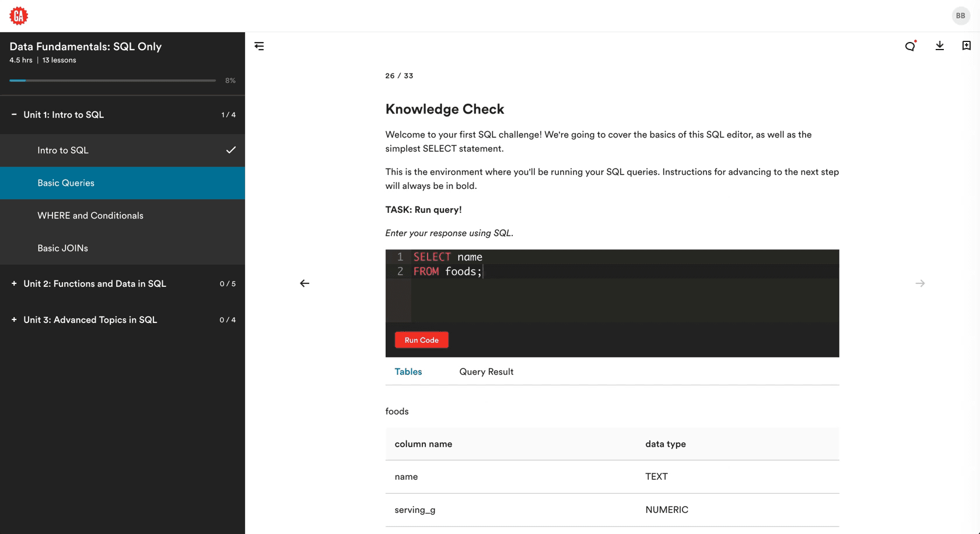980x534 pixels.
Task: Click the 'data type' table header
Action: 666,444
